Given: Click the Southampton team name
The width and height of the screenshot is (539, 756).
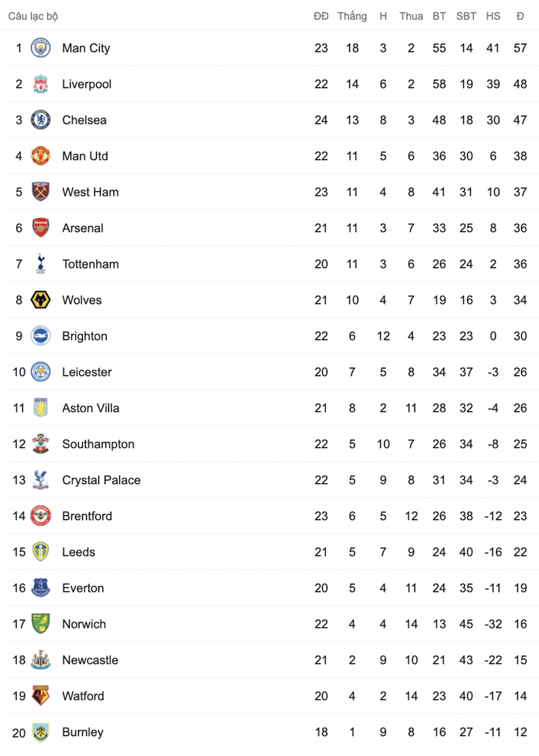Looking at the screenshot, I should click(x=98, y=444).
